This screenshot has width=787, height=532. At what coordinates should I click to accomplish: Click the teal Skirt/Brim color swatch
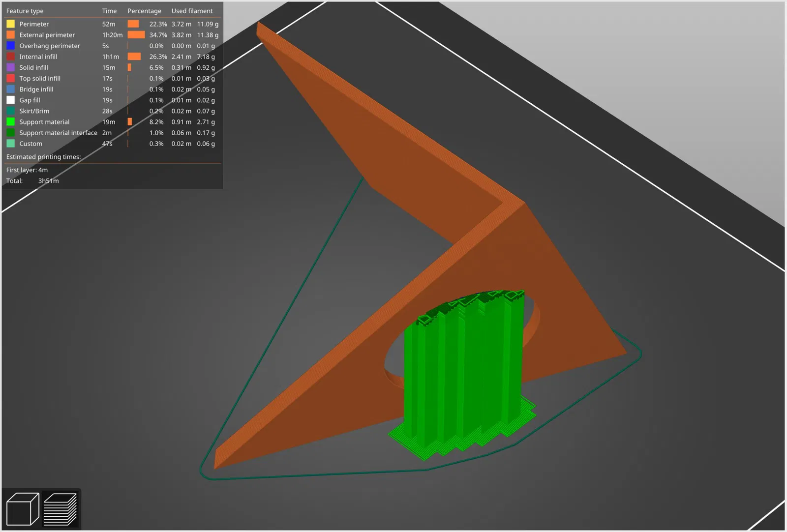(x=10, y=111)
